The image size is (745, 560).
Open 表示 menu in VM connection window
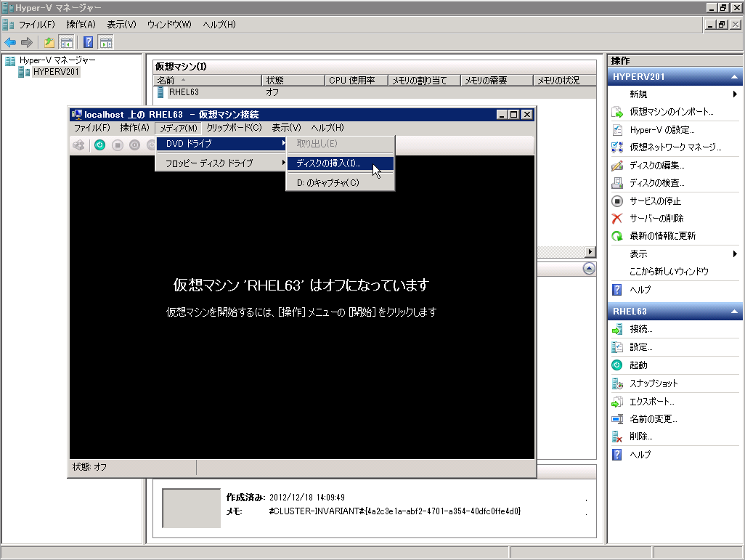tap(286, 128)
